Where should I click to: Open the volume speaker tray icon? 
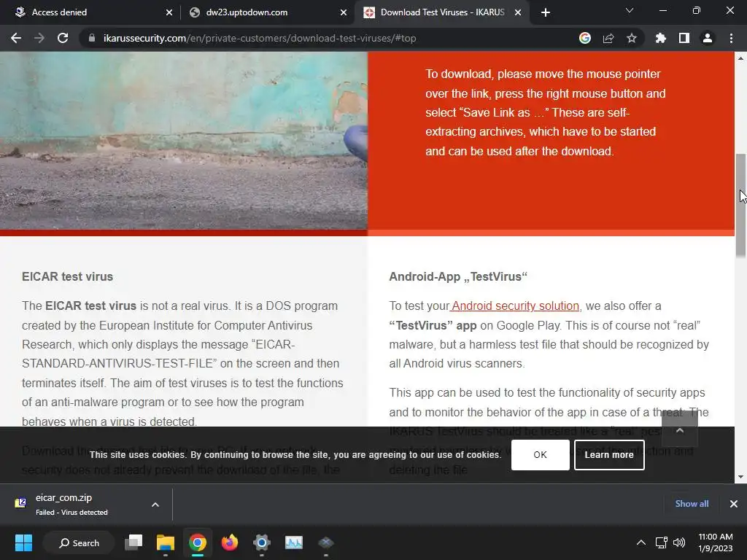(x=679, y=542)
